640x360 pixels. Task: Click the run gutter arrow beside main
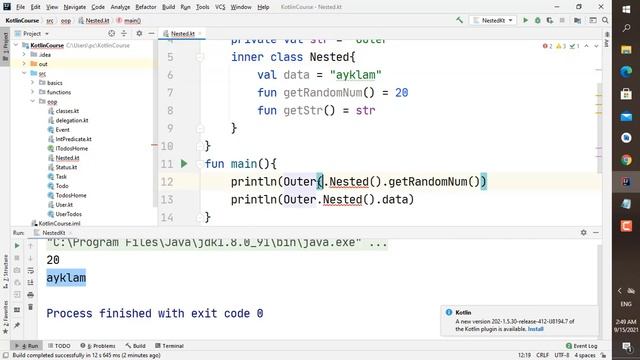point(184,164)
